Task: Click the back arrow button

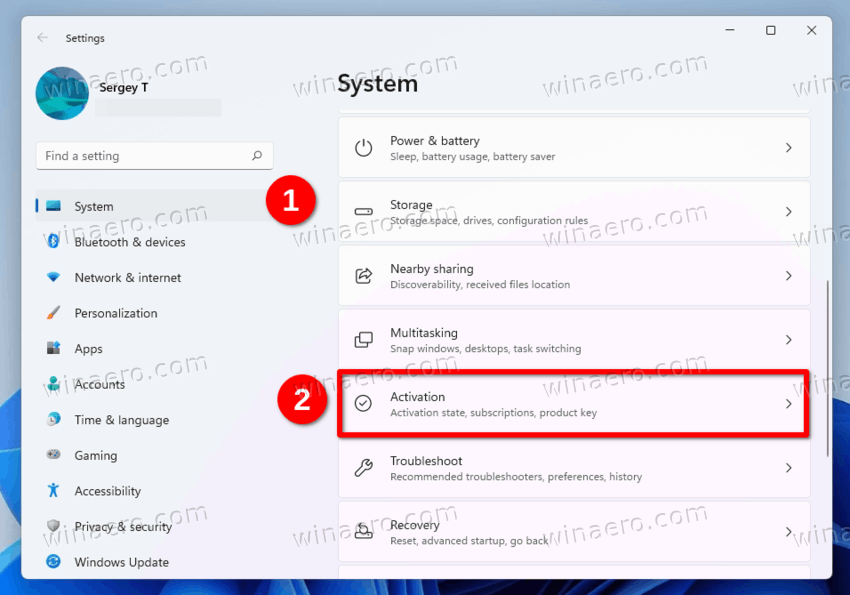Action: coord(43,37)
